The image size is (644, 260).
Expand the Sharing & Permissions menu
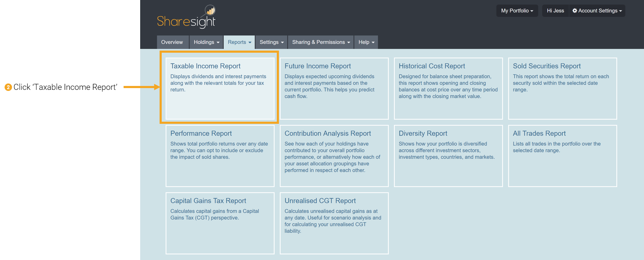(321, 42)
